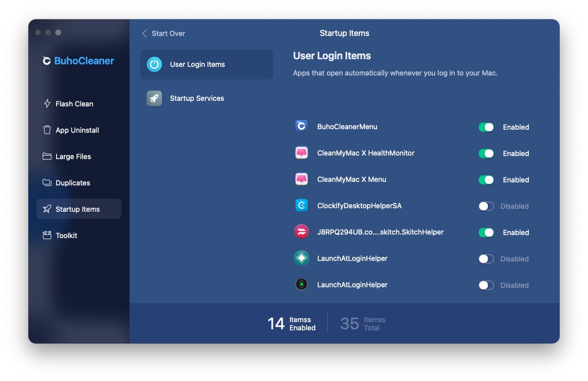Switch to Duplicates section
Image resolution: width=588 pixels, height=381 pixels.
pos(79,182)
